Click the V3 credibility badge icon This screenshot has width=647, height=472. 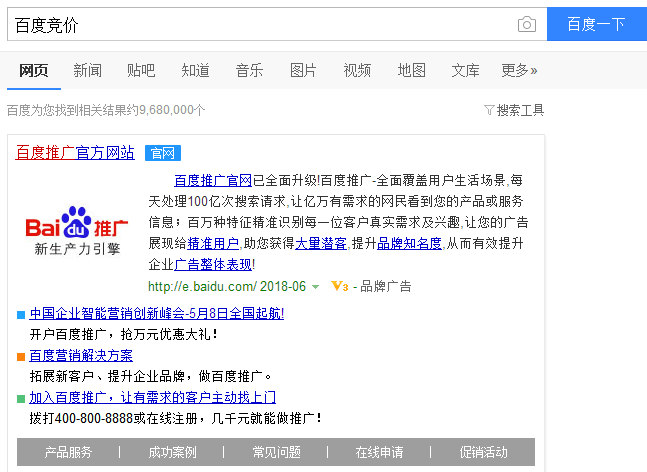point(340,286)
